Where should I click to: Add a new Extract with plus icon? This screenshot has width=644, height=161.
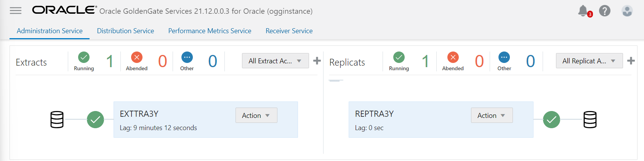pos(317,61)
